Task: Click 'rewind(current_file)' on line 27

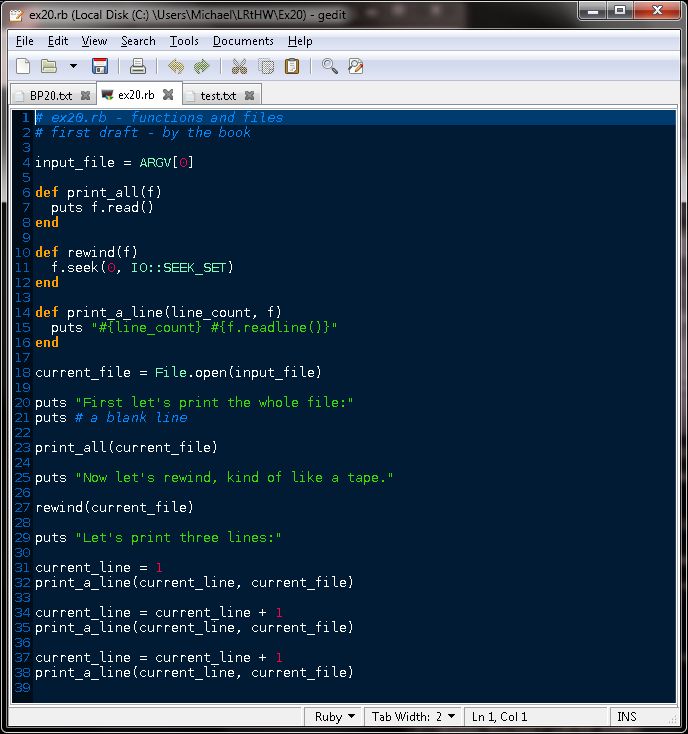Action: [x=114, y=507]
